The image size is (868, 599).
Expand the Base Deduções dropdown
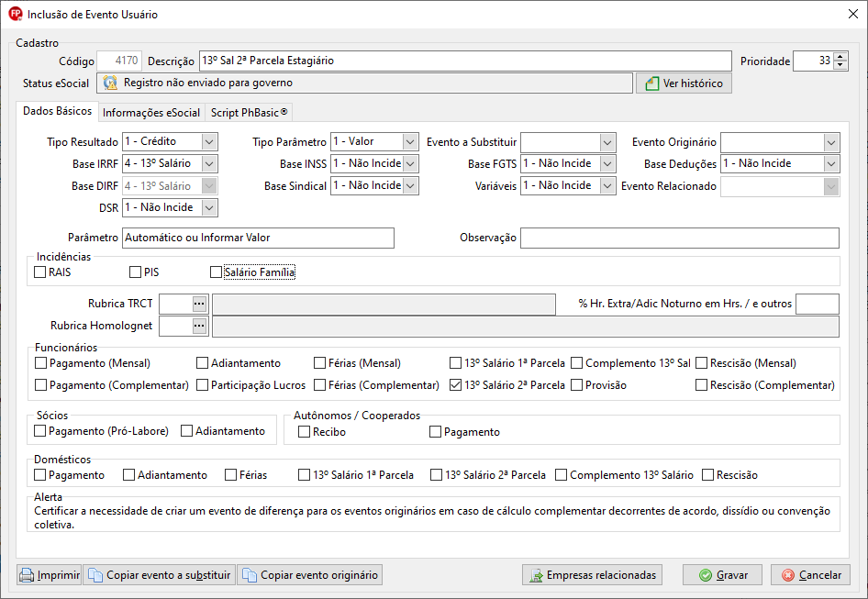pos(831,164)
